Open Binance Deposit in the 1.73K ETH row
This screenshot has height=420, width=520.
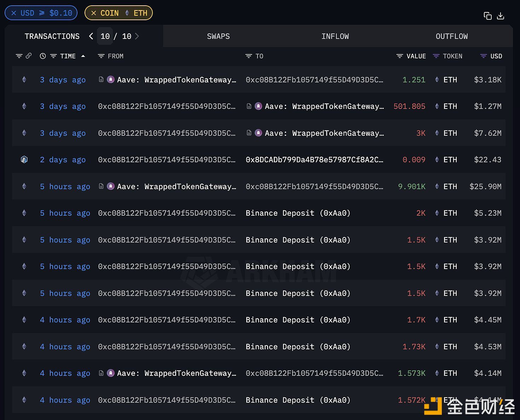298,347
